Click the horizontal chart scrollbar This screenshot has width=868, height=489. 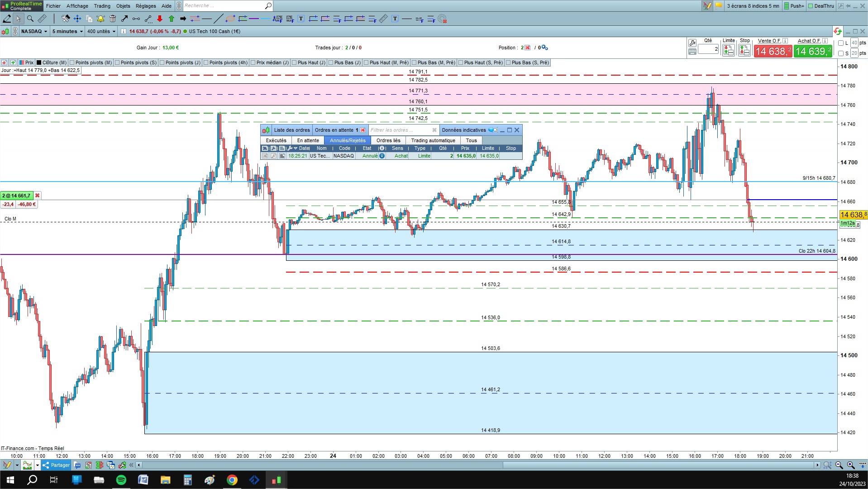479,465
